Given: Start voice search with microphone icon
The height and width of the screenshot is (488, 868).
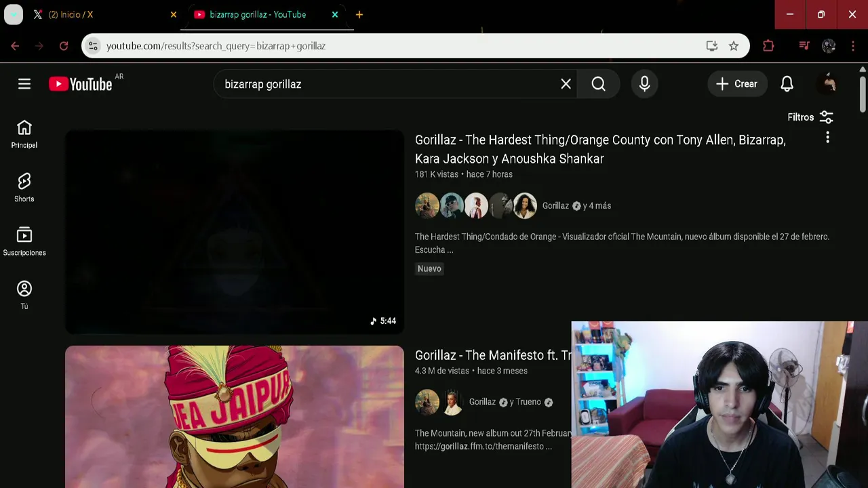Looking at the screenshot, I should 644,84.
